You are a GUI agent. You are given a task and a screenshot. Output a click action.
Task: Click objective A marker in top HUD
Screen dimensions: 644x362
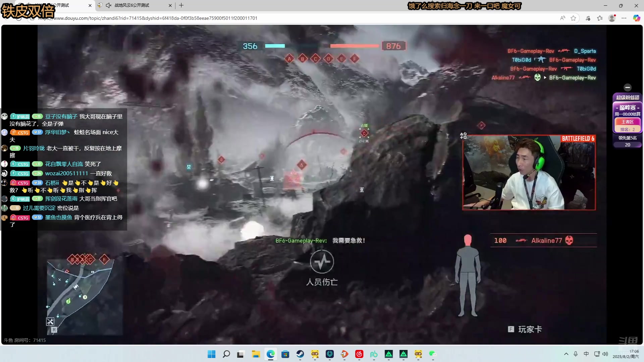pyautogui.click(x=289, y=59)
